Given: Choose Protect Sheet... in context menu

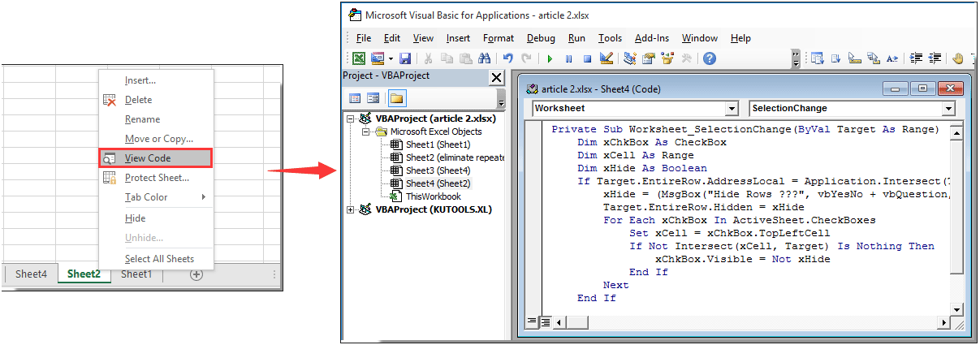Looking at the screenshot, I should click(x=155, y=178).
